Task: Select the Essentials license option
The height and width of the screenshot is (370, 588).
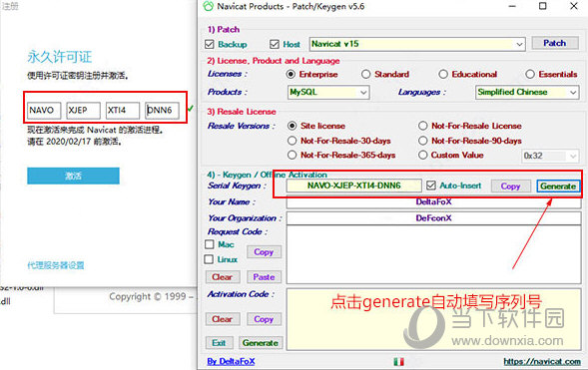Action: coord(529,74)
